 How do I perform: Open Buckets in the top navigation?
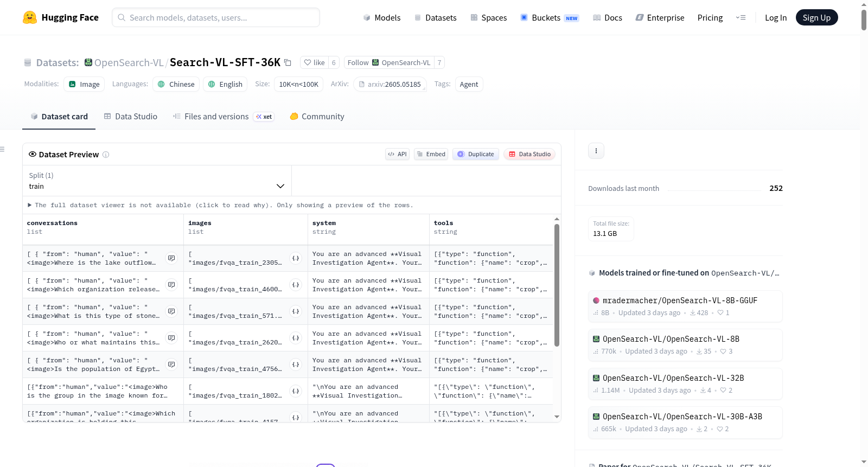549,18
